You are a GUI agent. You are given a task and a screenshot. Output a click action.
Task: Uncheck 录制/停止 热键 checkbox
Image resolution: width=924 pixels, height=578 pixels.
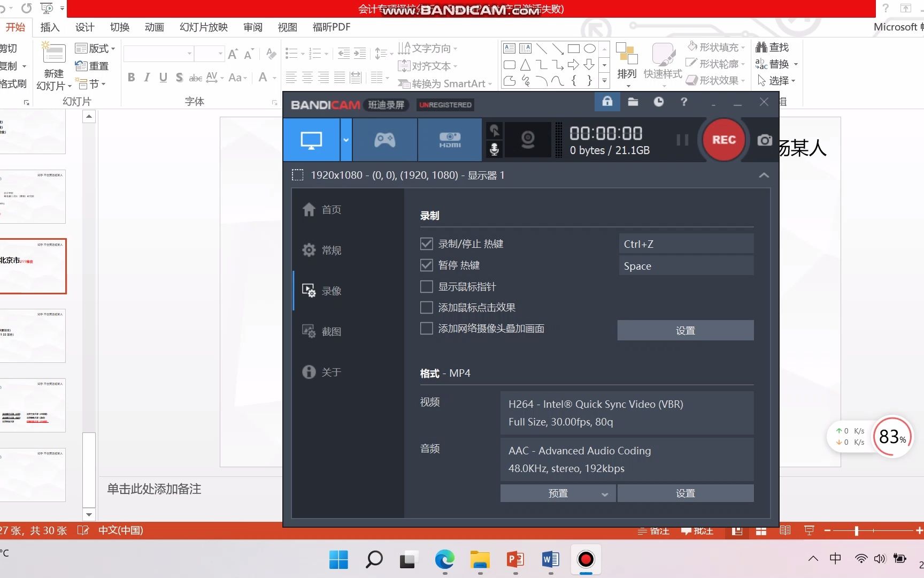point(426,244)
